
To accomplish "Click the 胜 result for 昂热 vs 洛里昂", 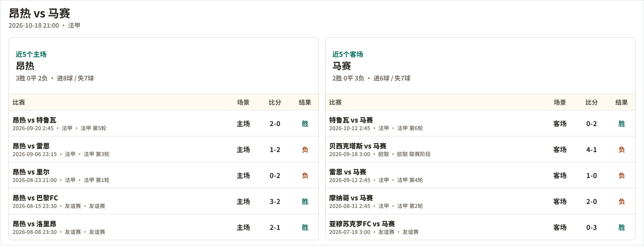I will pos(305,227).
